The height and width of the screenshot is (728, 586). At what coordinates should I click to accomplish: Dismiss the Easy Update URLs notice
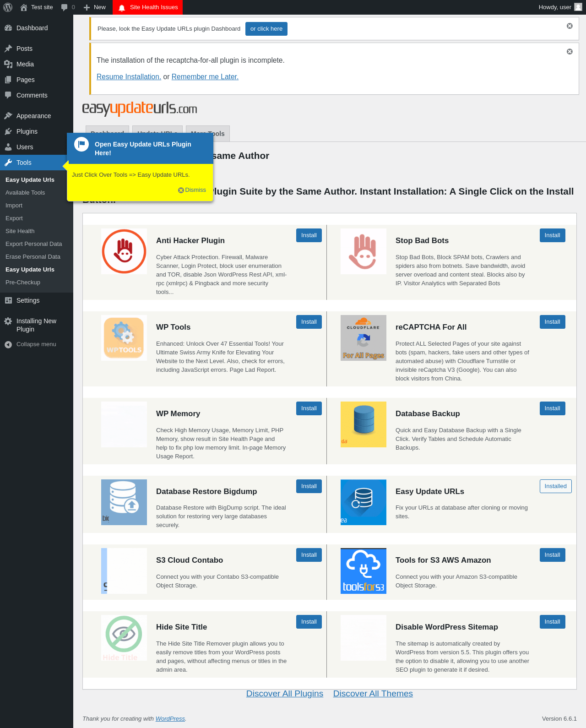click(x=570, y=26)
